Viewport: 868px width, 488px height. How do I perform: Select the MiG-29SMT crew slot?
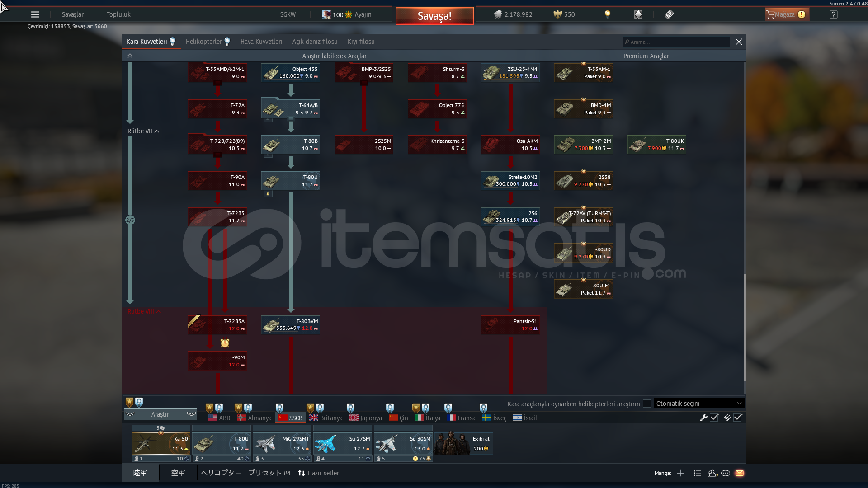[282, 443]
